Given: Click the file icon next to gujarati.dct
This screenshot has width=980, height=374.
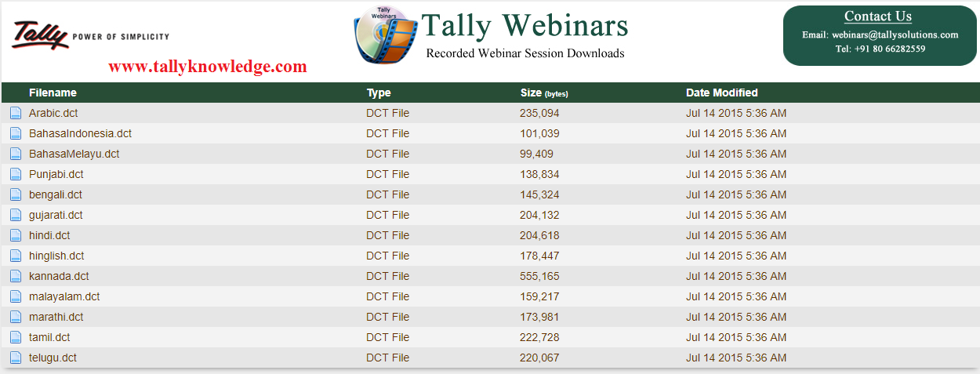Looking at the screenshot, I should point(16,215).
